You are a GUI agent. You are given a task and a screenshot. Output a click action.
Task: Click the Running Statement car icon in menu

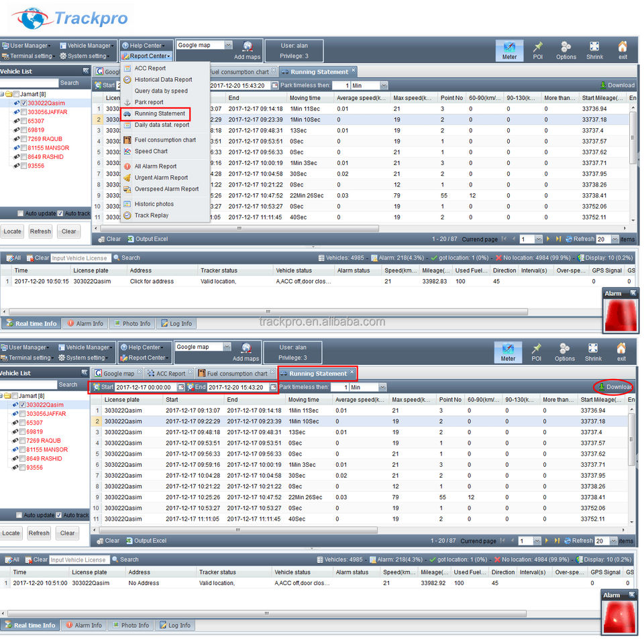[x=127, y=114]
